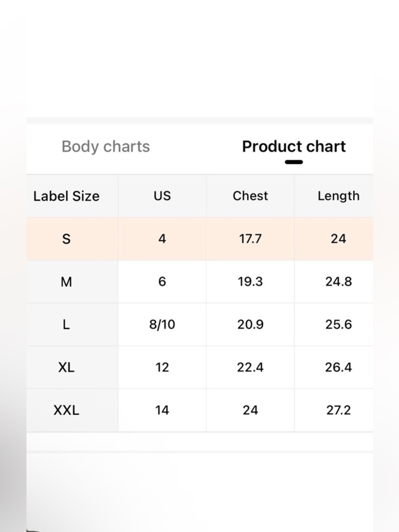Click the 17.7 chest value cell

(x=250, y=239)
